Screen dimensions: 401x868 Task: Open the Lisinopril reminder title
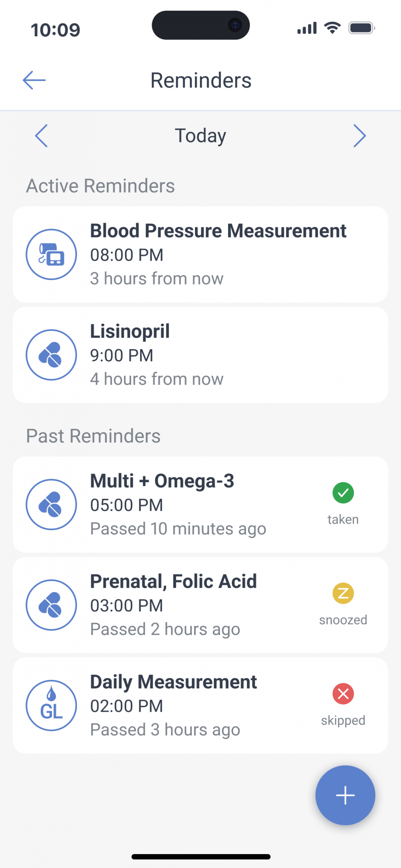130,331
